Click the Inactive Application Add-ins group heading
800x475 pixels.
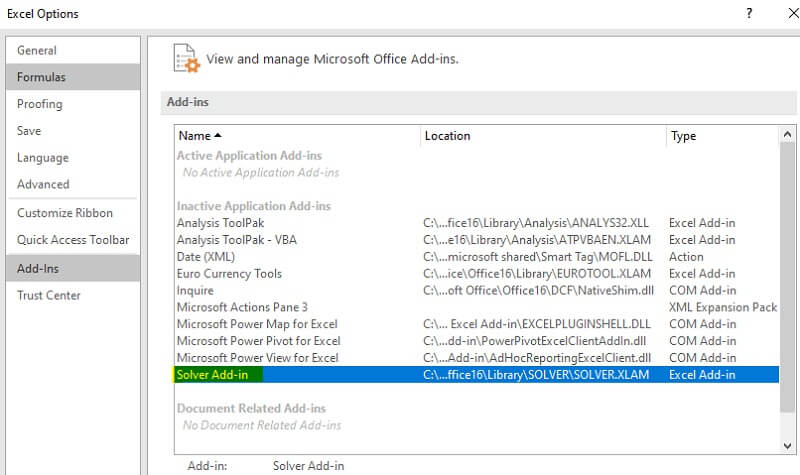(x=254, y=206)
